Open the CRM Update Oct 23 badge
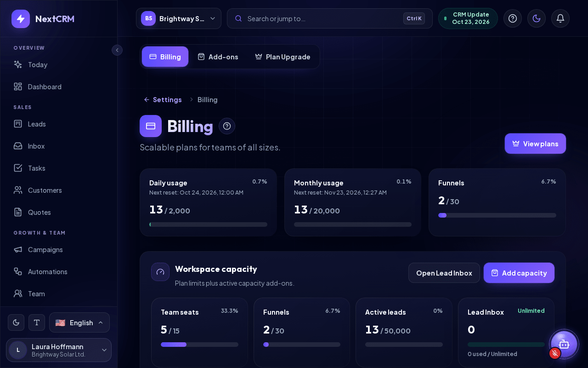Viewport: 588px width, 368px height. (468, 18)
